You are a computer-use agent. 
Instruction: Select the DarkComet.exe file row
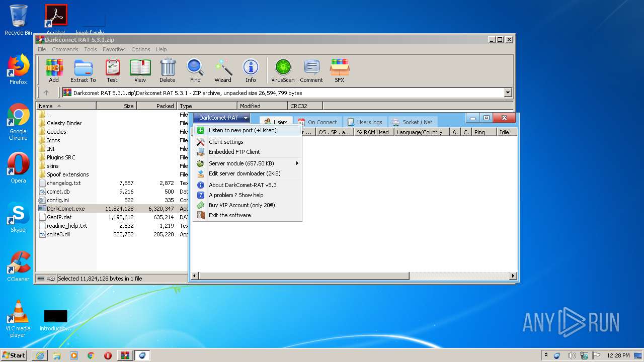112,209
